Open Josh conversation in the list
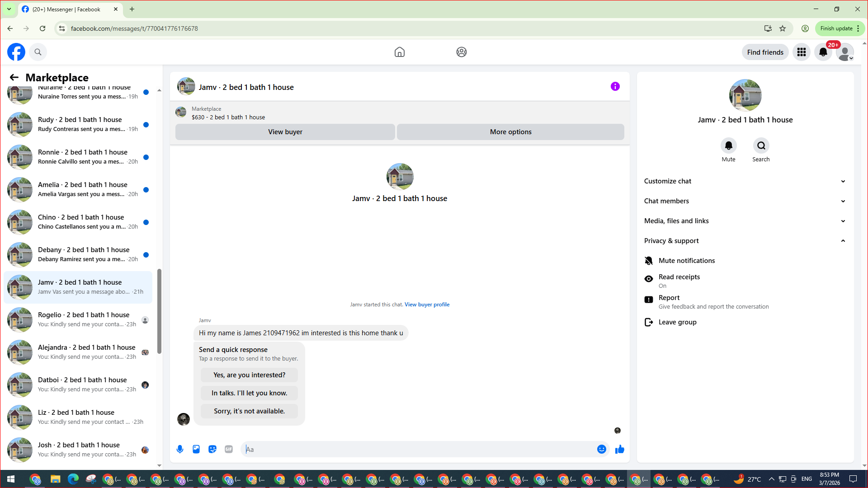 78,450
